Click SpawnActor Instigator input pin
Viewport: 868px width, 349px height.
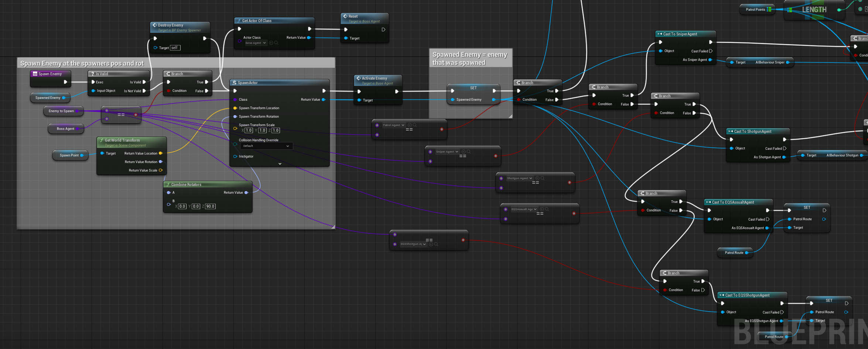pyautogui.click(x=235, y=156)
